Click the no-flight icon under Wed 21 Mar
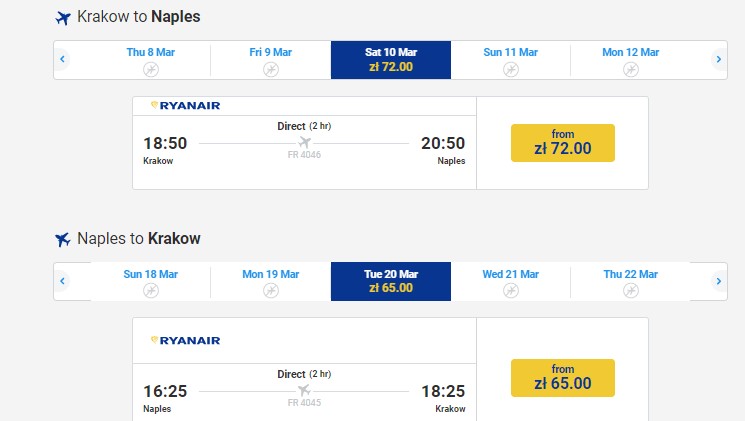Screen dimensions: 745x421 click(511, 291)
